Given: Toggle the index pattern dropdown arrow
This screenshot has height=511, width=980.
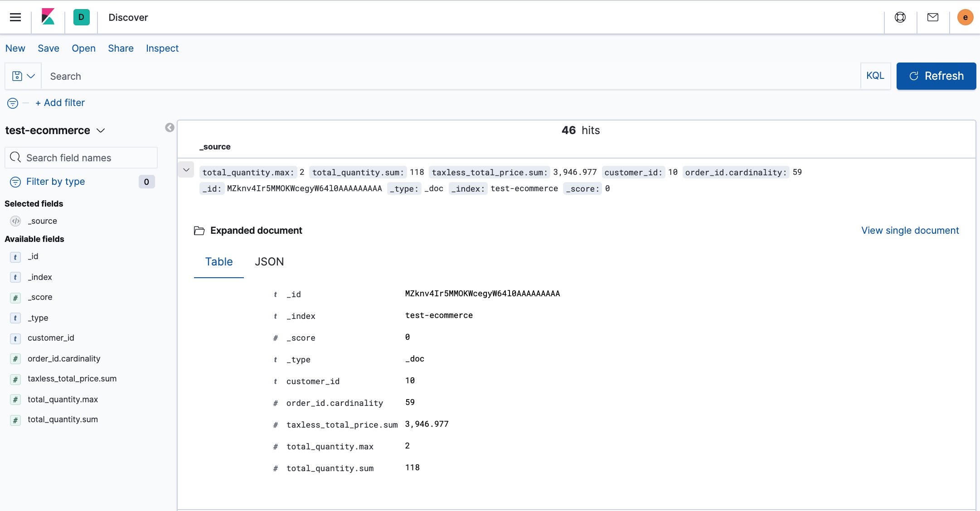Looking at the screenshot, I should 101,130.
